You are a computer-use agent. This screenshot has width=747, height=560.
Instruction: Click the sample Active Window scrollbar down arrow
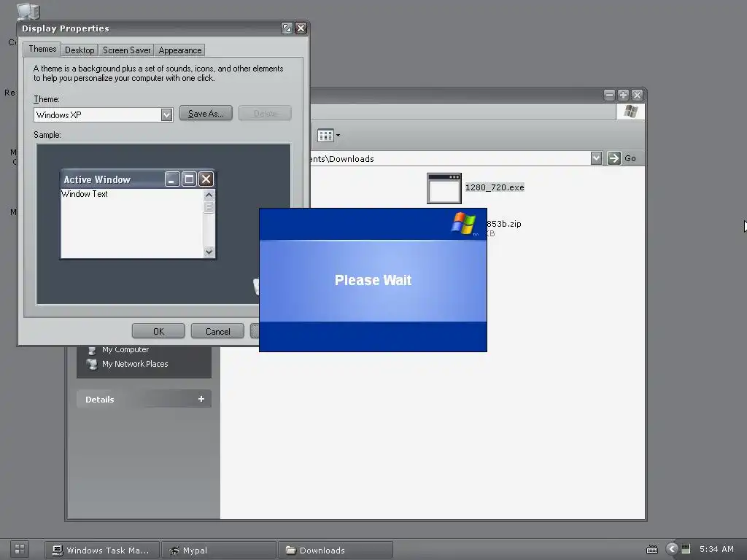point(209,252)
